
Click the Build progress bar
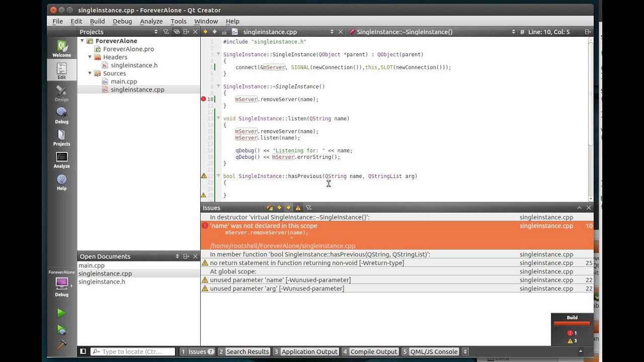pyautogui.click(x=572, y=323)
